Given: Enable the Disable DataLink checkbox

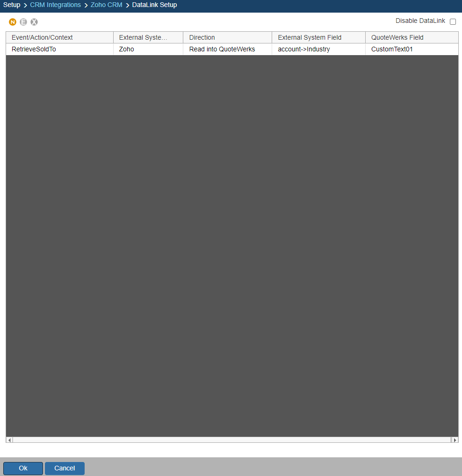Looking at the screenshot, I should [453, 21].
